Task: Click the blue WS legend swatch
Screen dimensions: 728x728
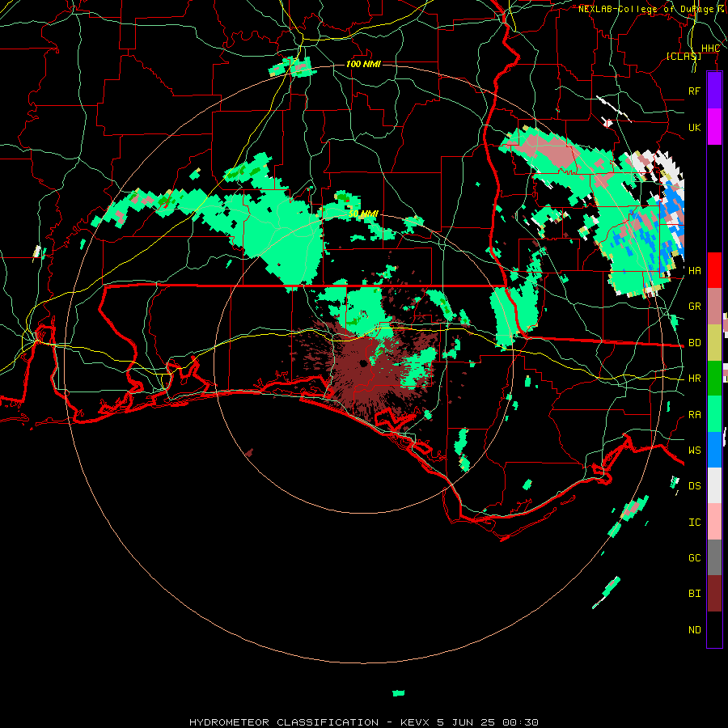Action: click(x=714, y=450)
